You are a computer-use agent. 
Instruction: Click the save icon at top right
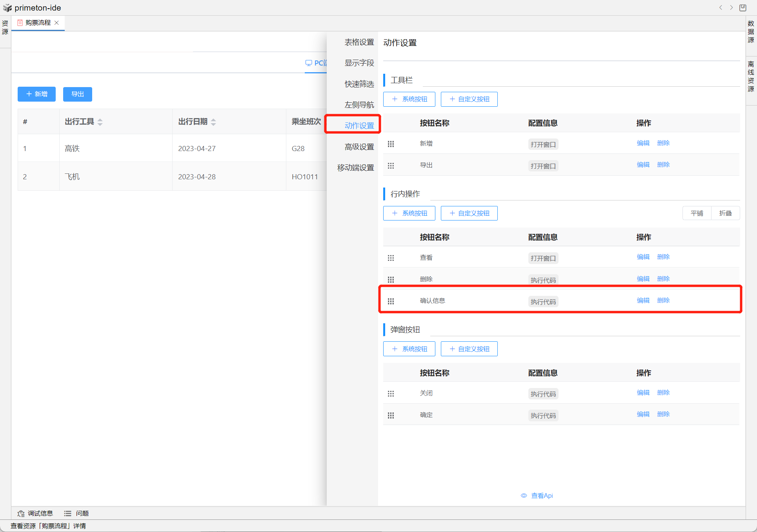(x=743, y=7)
